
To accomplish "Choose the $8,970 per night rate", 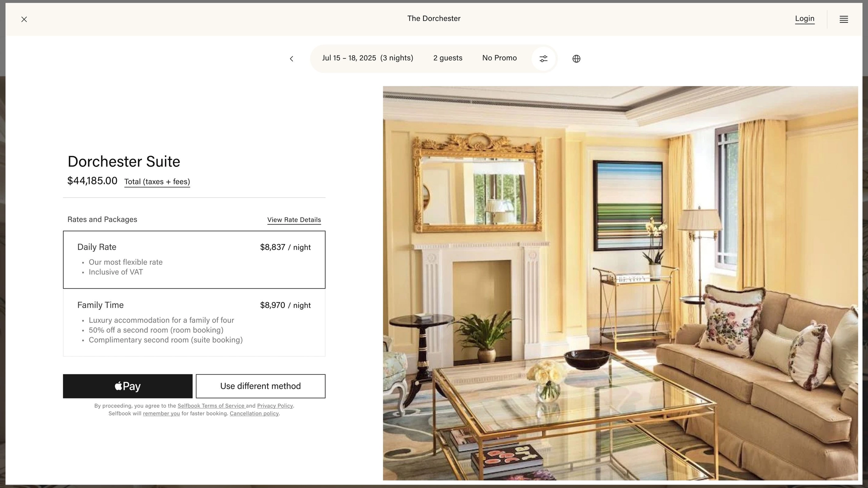I will [285, 305].
